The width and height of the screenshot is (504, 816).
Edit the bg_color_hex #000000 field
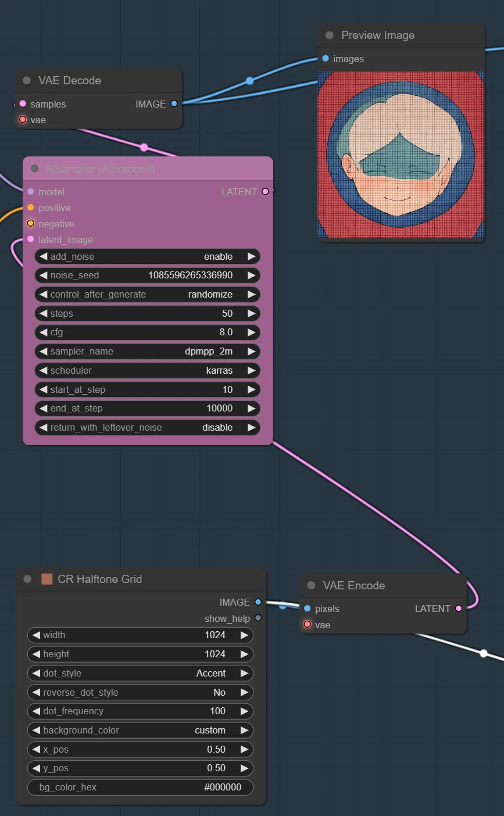(x=140, y=787)
